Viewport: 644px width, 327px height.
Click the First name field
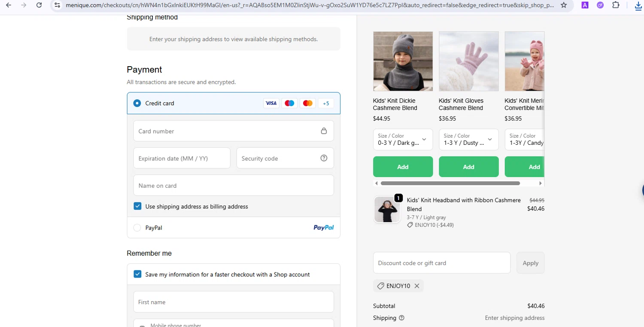click(x=234, y=302)
